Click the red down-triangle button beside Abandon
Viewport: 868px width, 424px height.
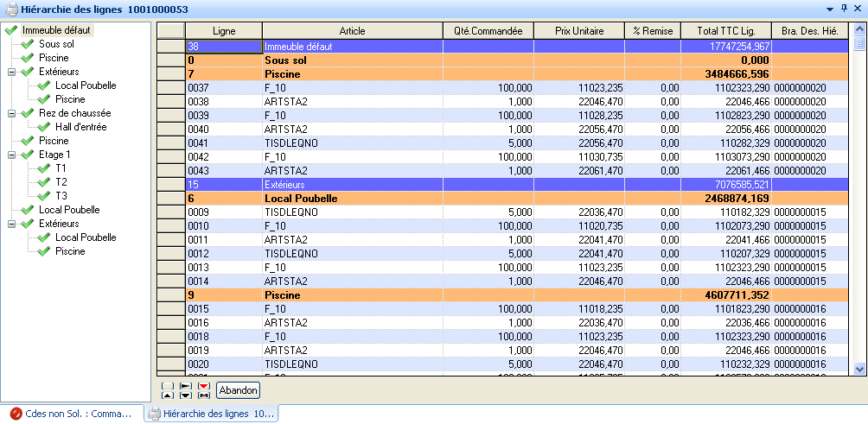[x=204, y=386]
